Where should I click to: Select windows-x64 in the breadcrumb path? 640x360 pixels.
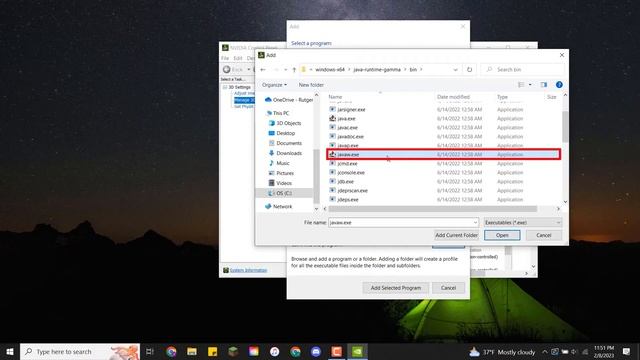click(x=330, y=70)
